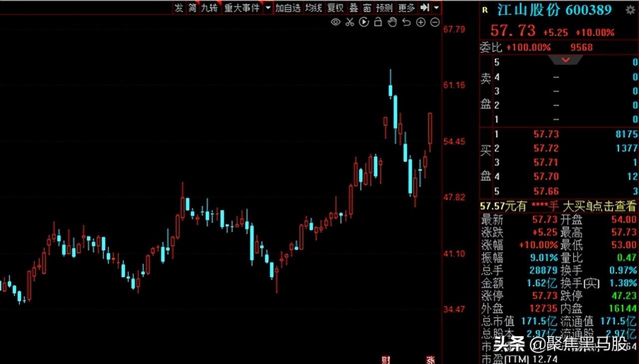Click the 窗 window button
639x364 pixels.
pyautogui.click(x=367, y=7)
